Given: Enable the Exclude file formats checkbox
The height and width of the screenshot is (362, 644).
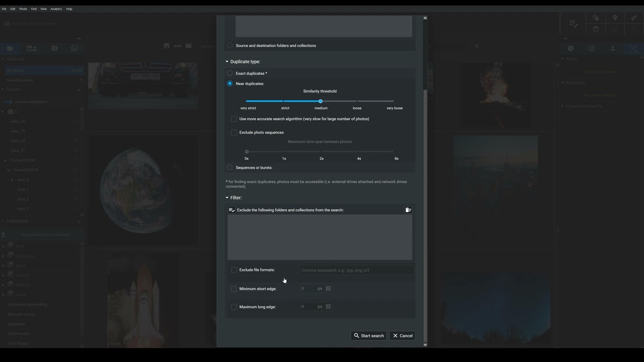Looking at the screenshot, I should pos(234,270).
